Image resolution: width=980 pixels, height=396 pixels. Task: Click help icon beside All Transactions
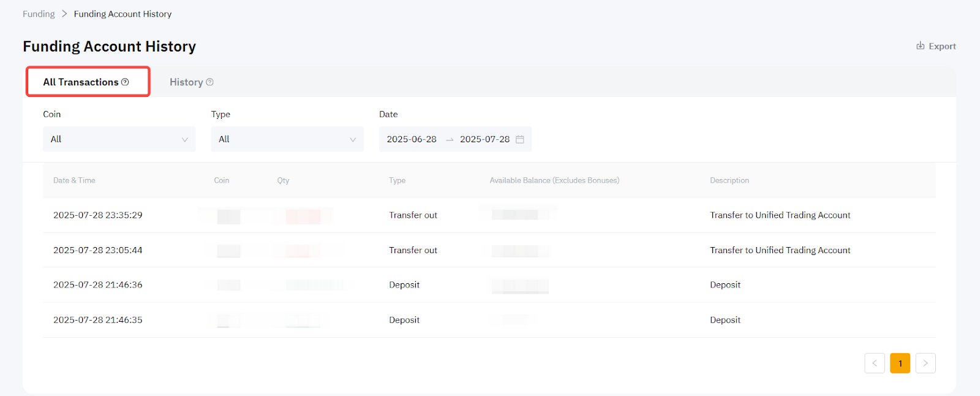(x=125, y=82)
